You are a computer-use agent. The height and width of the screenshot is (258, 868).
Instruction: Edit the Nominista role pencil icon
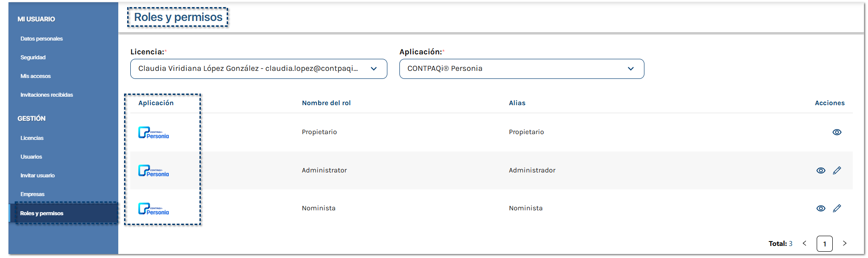coord(837,208)
